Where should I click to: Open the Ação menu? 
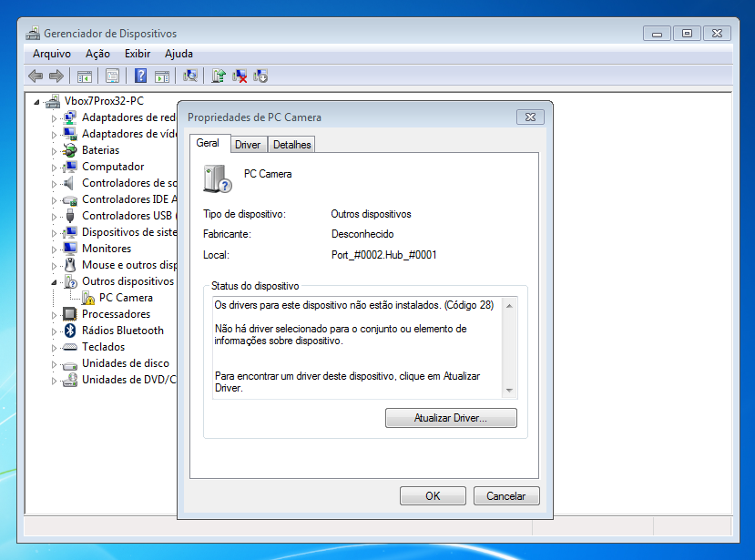(97, 54)
